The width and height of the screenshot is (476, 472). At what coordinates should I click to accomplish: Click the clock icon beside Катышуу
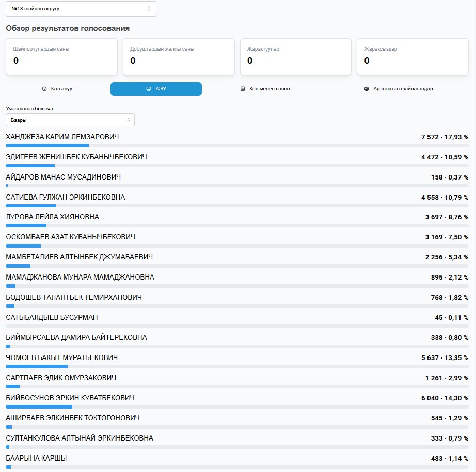click(x=44, y=89)
